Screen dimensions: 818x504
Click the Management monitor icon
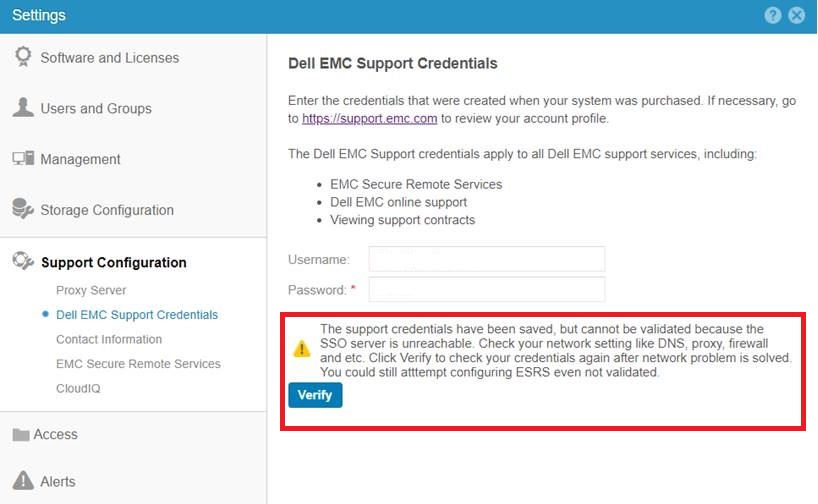pos(23,159)
